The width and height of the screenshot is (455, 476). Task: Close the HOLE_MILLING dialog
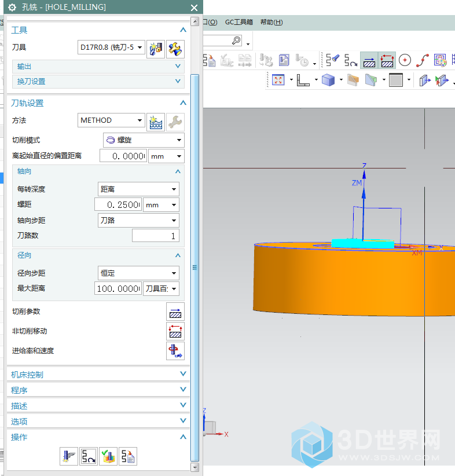coord(195,8)
